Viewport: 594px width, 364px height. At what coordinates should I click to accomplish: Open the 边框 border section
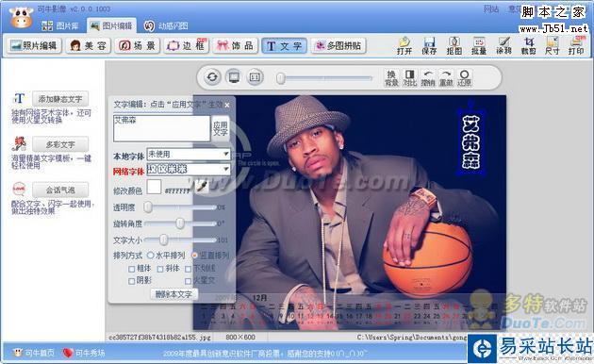(x=186, y=45)
